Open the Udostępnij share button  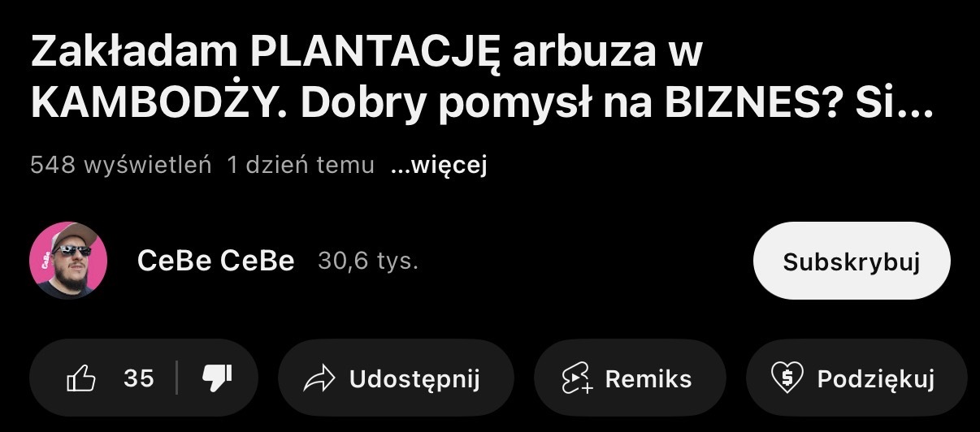[x=396, y=378]
